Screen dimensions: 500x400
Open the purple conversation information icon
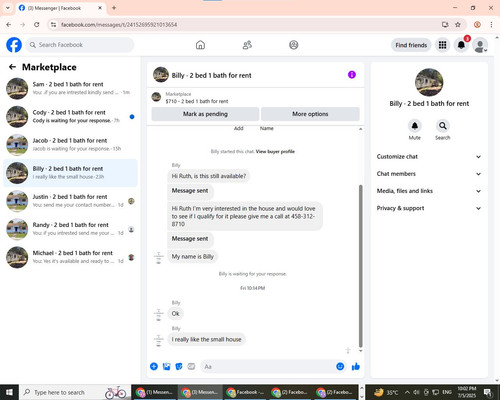pos(352,75)
